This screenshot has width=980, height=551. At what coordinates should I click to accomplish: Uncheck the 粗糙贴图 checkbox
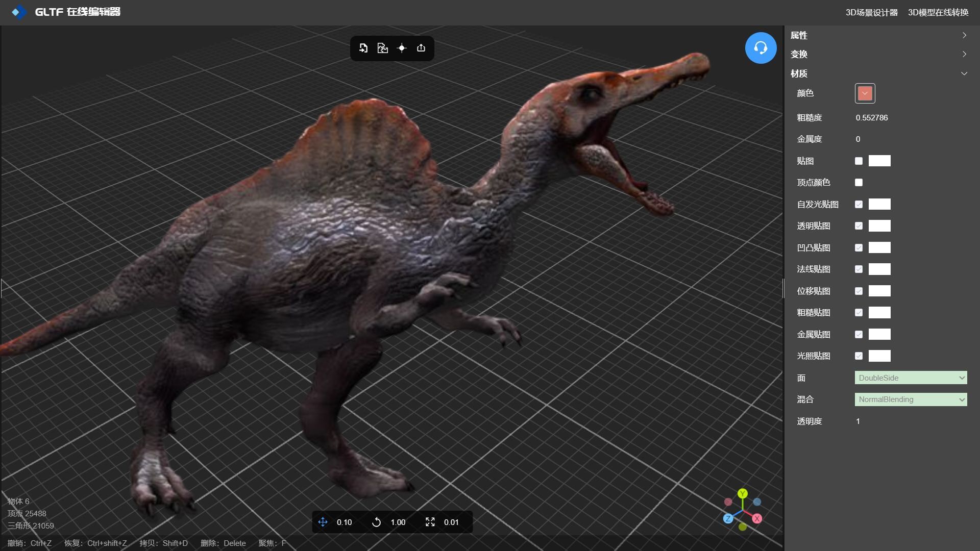[x=859, y=313]
